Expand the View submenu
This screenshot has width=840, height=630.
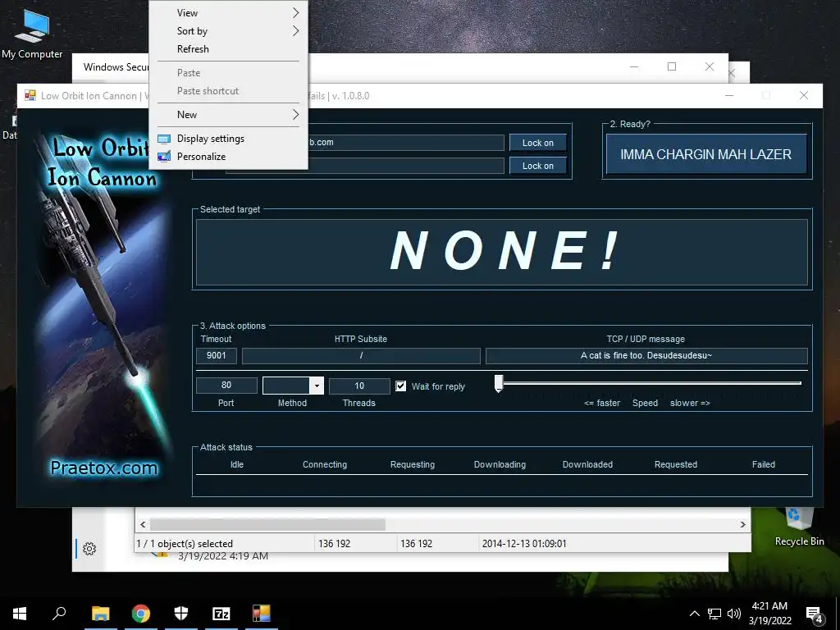pos(229,13)
